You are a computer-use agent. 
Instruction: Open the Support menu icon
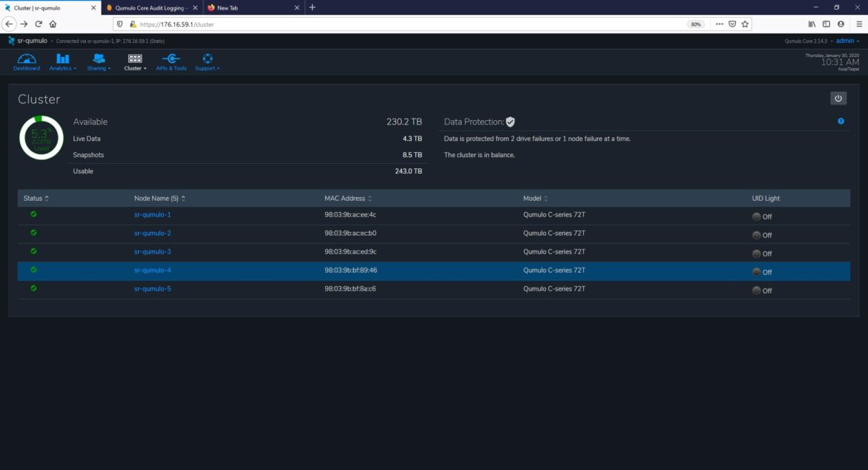207,59
